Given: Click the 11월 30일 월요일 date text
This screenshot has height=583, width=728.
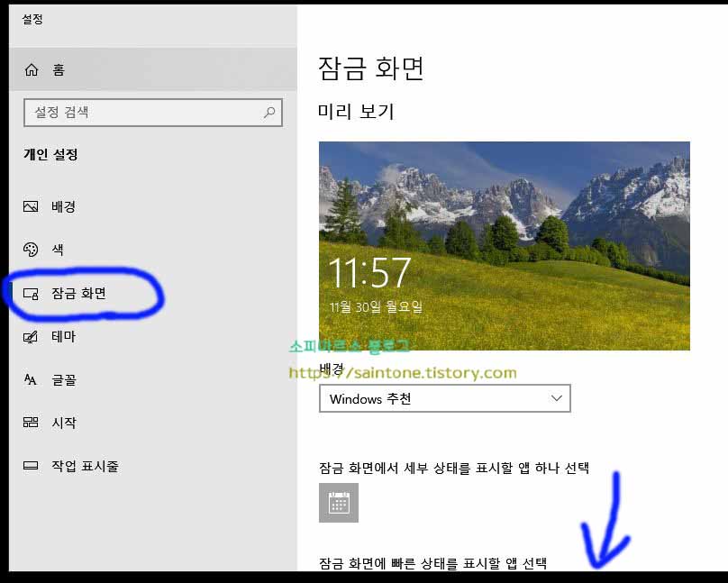Looking at the screenshot, I should pos(376,306).
